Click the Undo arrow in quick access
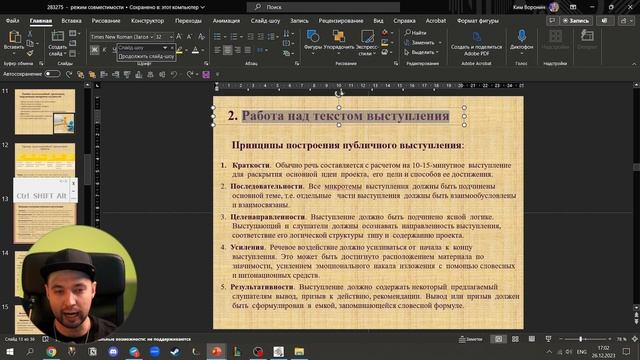The width and height of the screenshot is (640, 360). [174, 74]
